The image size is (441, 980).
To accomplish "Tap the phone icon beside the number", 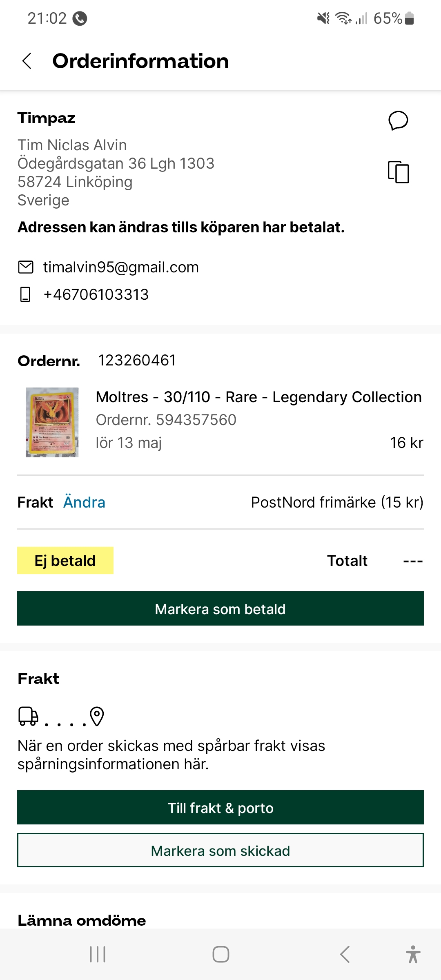I will (25, 294).
